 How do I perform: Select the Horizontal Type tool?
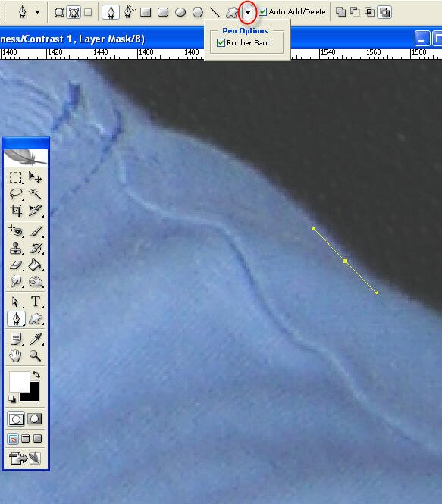coord(35,302)
